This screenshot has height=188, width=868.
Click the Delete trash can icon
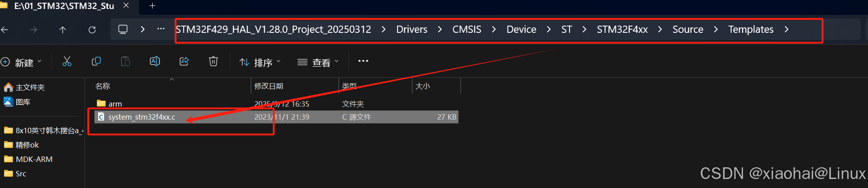coord(213,62)
